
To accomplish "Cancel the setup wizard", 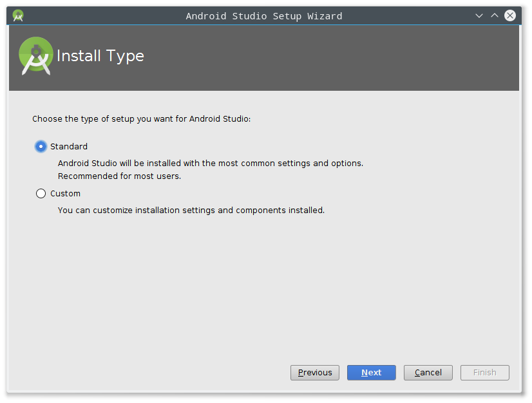I will [428, 373].
